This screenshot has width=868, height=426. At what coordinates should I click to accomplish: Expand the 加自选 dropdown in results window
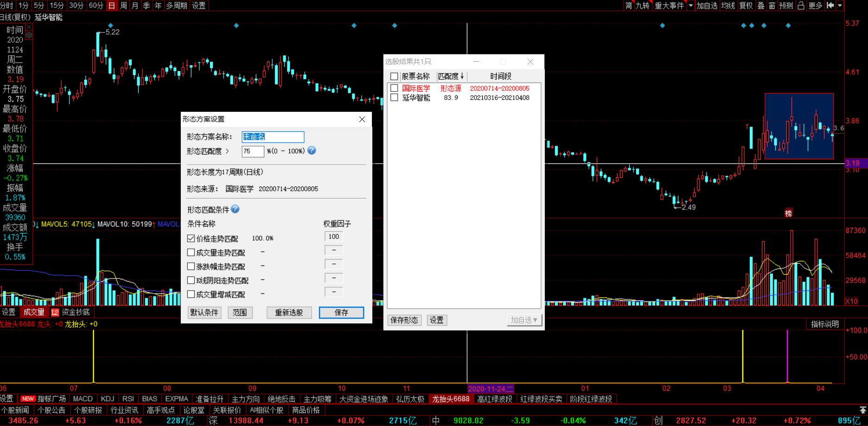pos(536,320)
